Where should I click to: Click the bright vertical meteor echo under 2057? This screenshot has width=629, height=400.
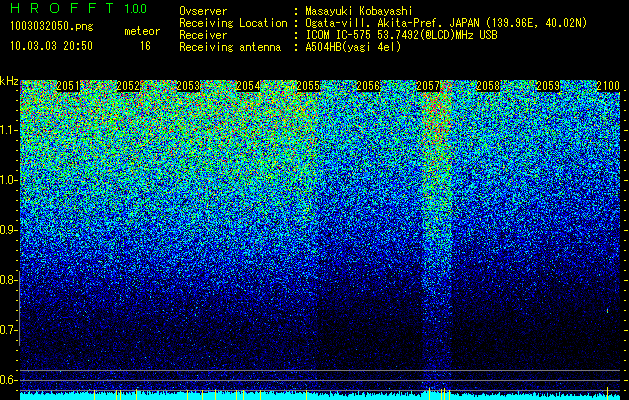[437, 237]
